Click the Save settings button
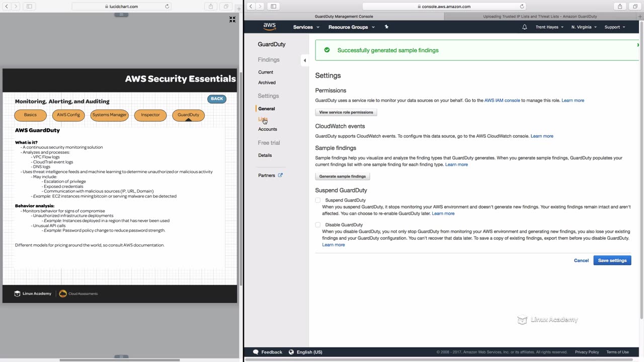Viewport: 644px width, 362px height. point(612,260)
